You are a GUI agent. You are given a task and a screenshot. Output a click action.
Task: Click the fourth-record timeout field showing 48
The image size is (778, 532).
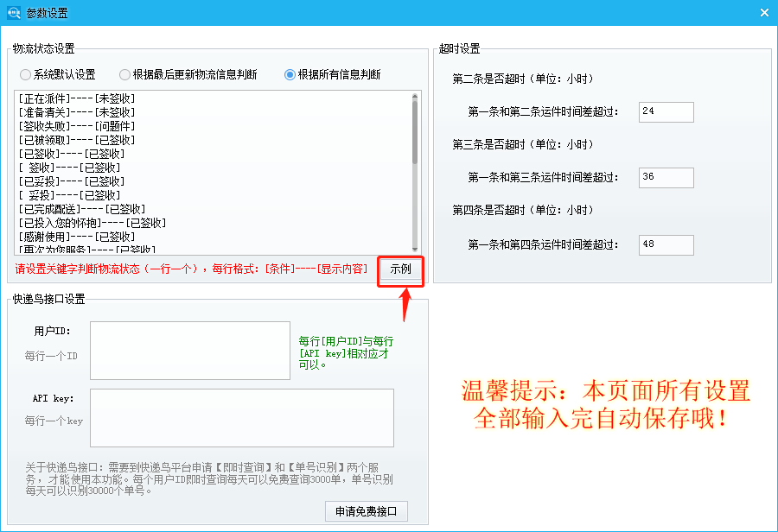[x=666, y=244]
